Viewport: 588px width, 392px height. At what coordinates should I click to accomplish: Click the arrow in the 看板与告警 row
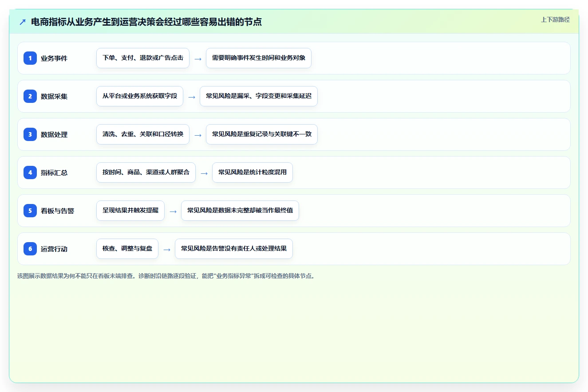click(173, 211)
